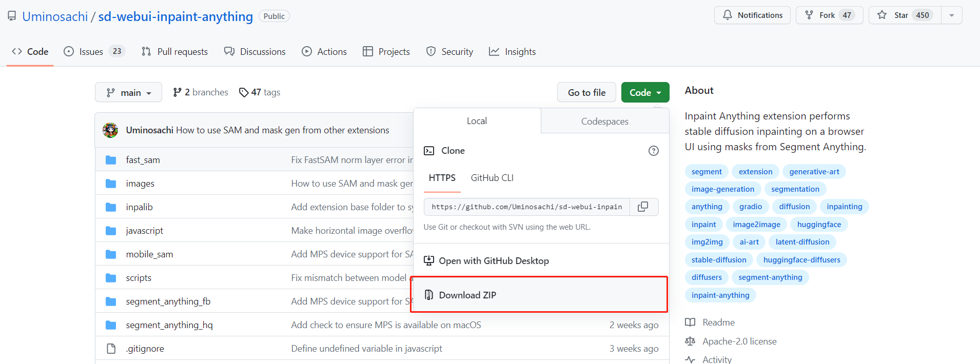Viewport: 980px width, 364px height.
Task: Open the Issues tab
Action: pyautogui.click(x=94, y=52)
